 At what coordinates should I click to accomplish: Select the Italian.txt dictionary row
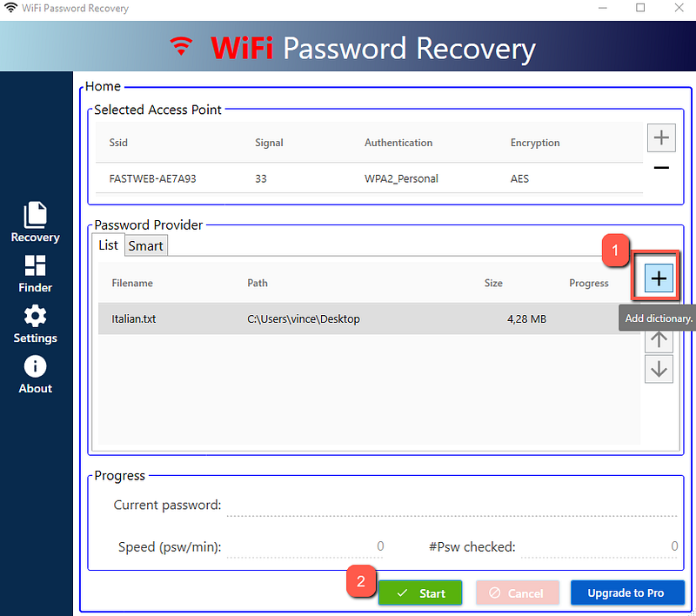[x=369, y=318]
